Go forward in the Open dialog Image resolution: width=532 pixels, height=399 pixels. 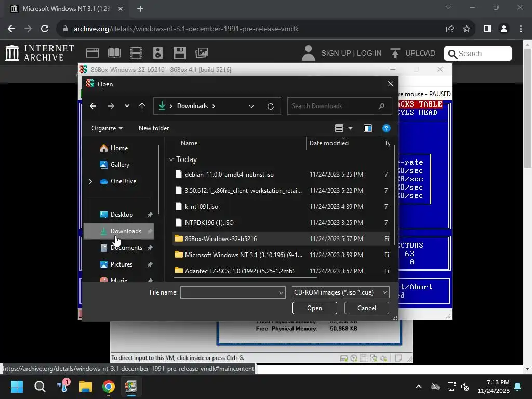coord(111,106)
